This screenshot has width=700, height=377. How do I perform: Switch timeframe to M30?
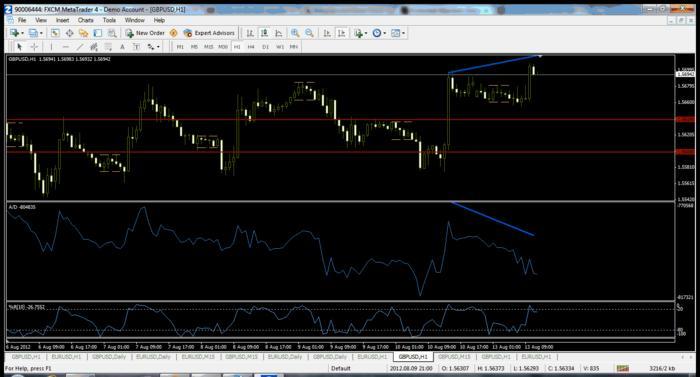coord(223,46)
